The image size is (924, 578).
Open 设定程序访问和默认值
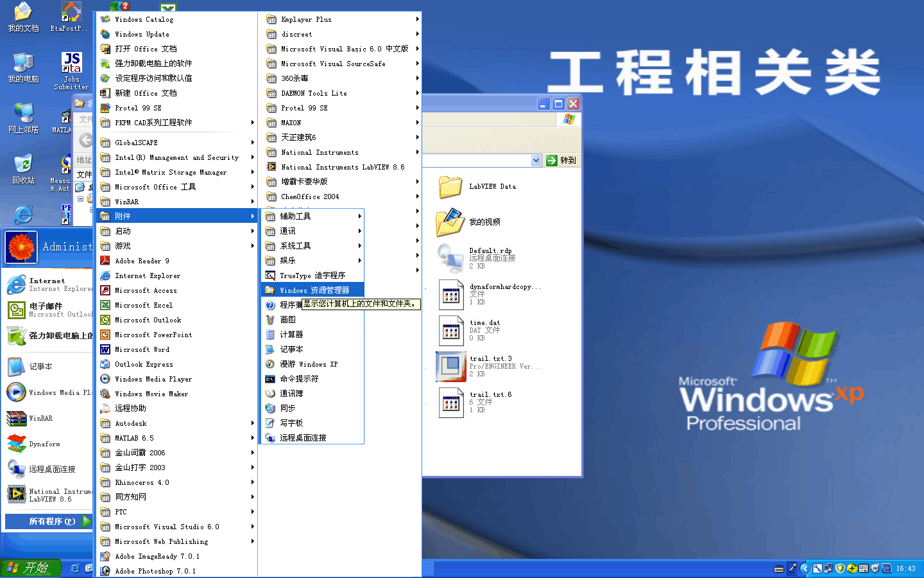click(177, 78)
